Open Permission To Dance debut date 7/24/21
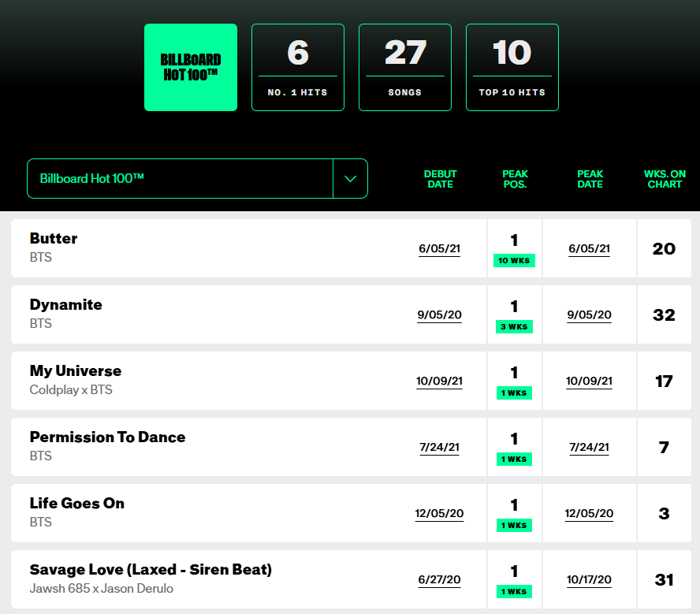 [439, 448]
